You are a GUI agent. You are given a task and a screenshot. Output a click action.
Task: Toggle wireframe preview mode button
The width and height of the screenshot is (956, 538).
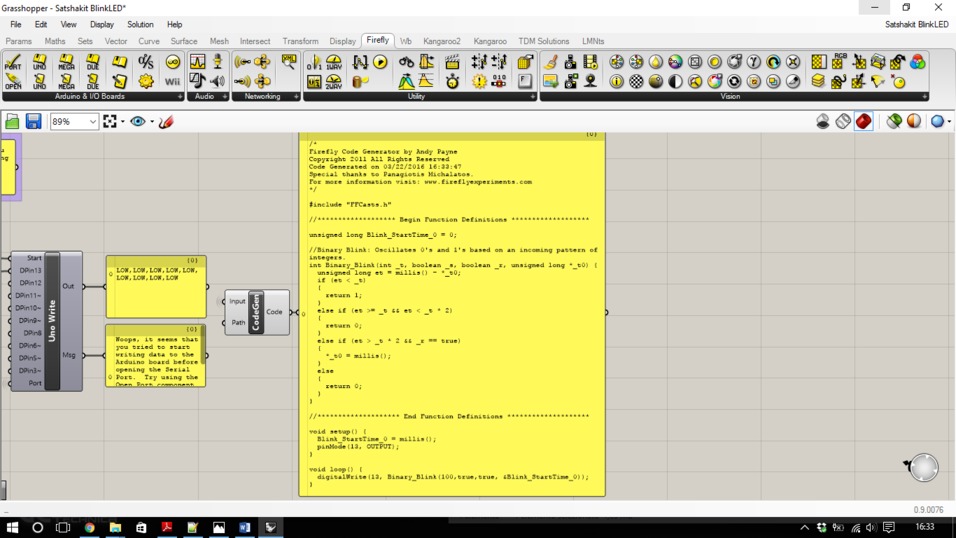[x=843, y=121]
